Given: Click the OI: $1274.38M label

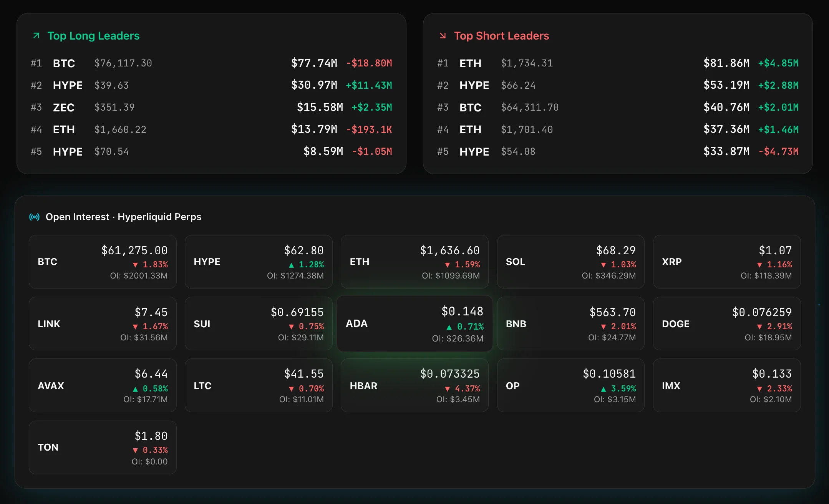Looking at the screenshot, I should coord(295,276).
